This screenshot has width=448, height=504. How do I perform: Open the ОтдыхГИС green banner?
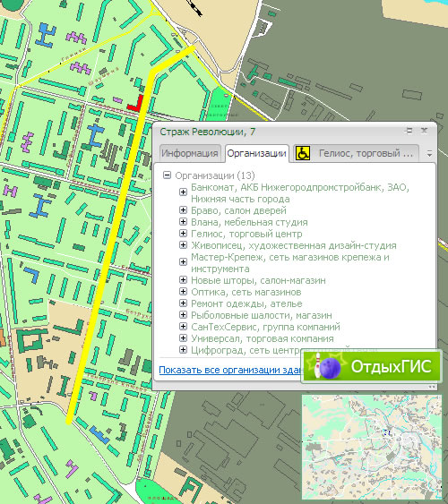point(372,366)
